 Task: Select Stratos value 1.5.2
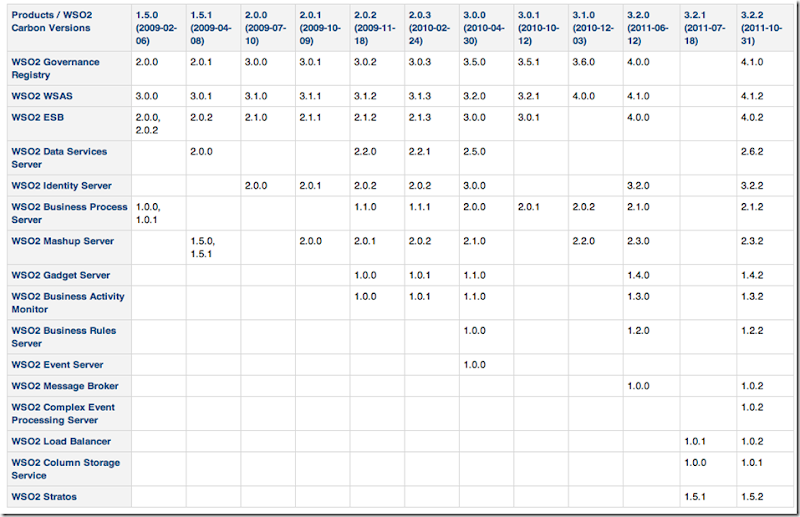click(x=752, y=497)
